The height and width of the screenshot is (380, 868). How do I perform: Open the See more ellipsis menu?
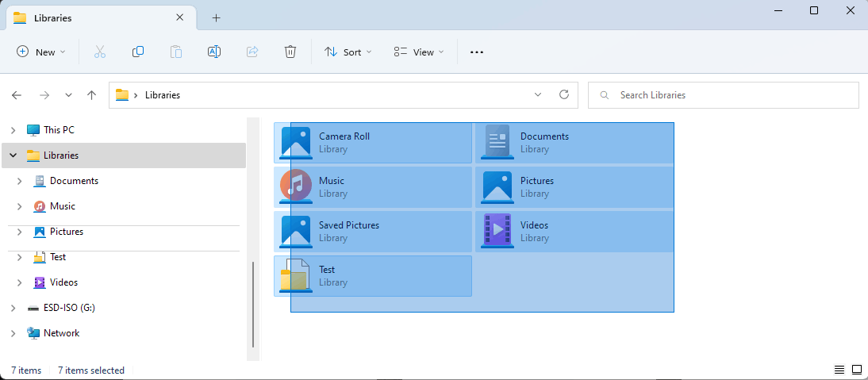[x=477, y=52]
